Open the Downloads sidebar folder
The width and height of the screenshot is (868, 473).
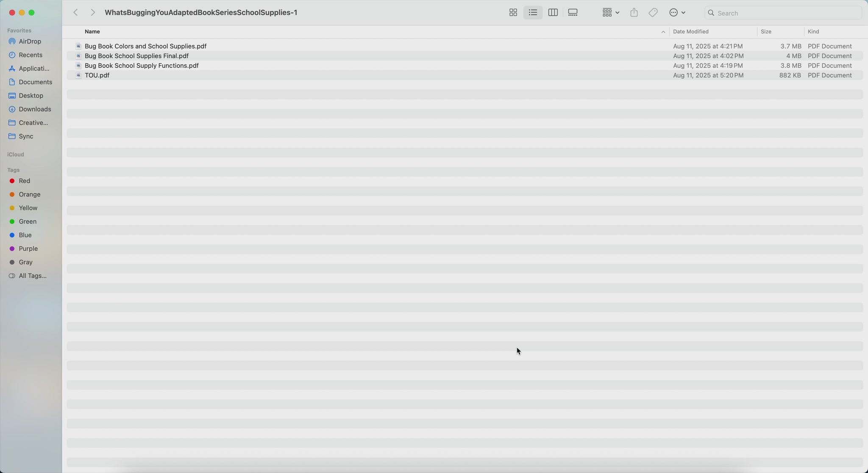(35, 109)
